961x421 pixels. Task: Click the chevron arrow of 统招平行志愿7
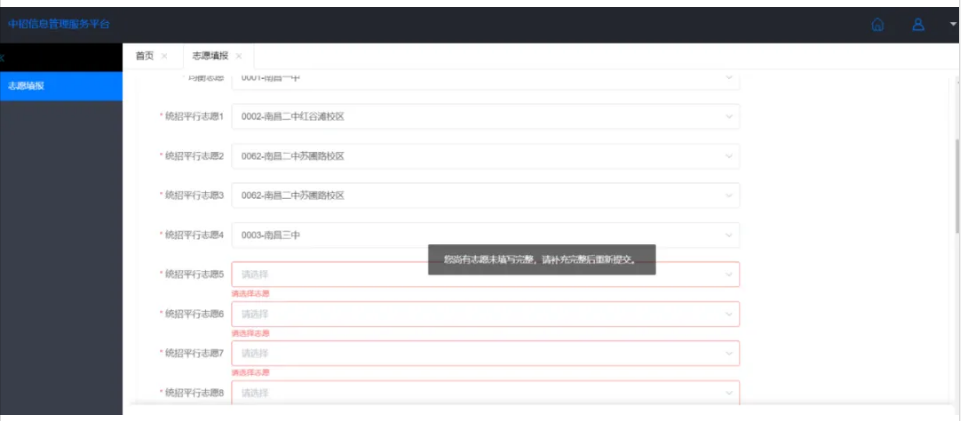(729, 353)
